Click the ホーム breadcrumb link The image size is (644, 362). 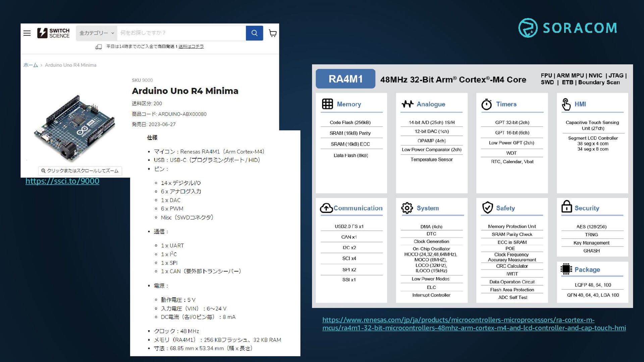(31, 65)
